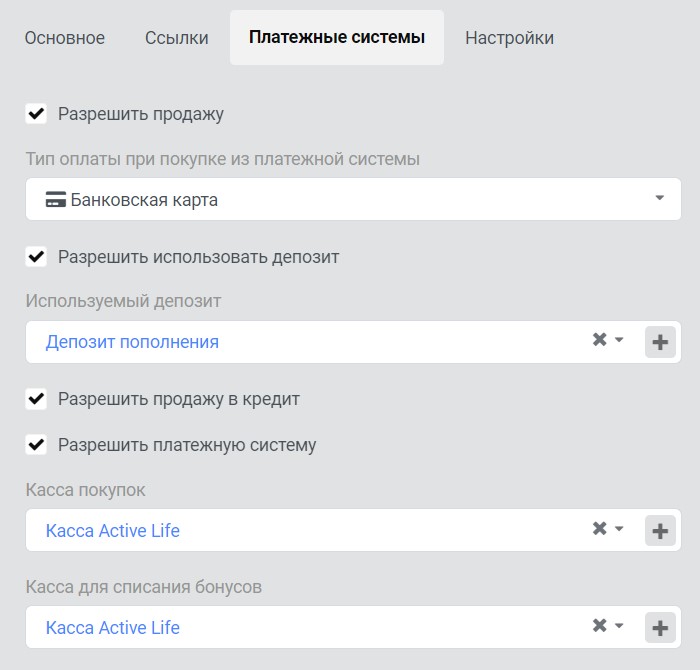Switch to the Ссылки tab
The width and height of the screenshot is (700, 670).
[177, 38]
